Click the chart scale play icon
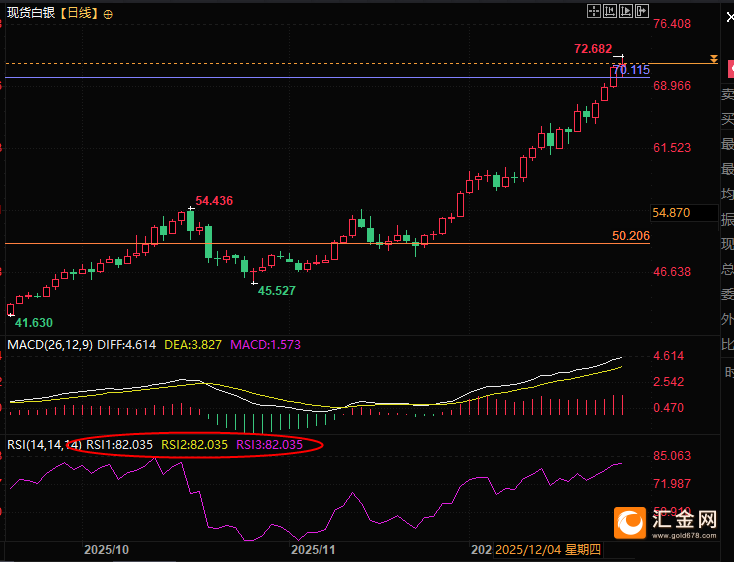Image resolution: width=734 pixels, height=562 pixels. coord(626,11)
